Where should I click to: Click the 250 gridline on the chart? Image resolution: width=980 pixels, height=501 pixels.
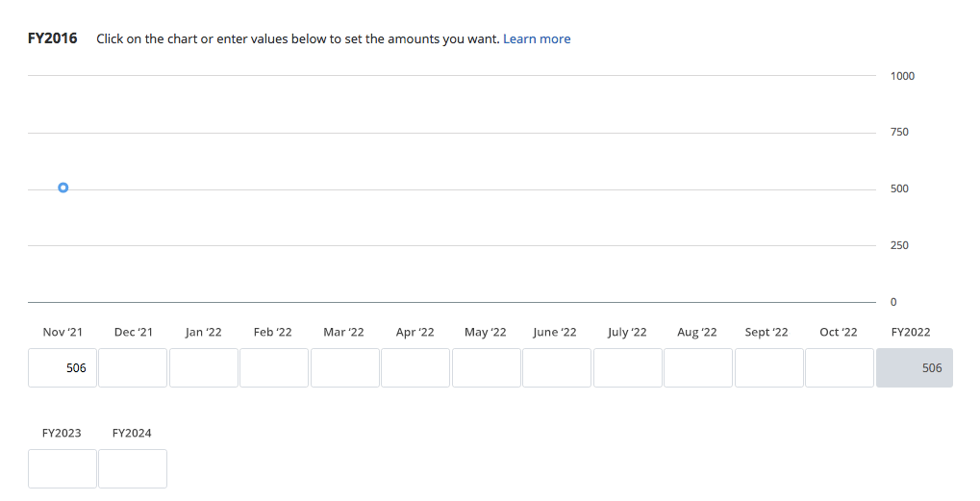452,246
